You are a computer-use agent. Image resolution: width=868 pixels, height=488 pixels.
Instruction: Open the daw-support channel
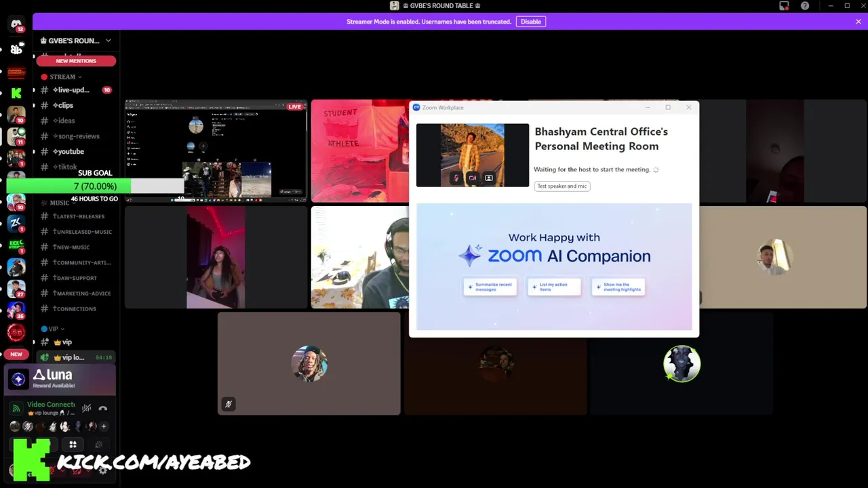[x=76, y=278]
